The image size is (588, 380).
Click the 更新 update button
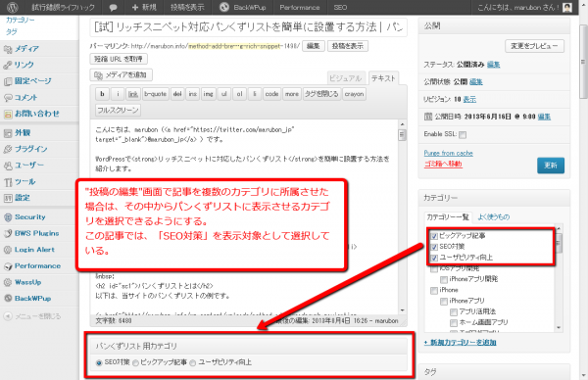click(x=551, y=166)
